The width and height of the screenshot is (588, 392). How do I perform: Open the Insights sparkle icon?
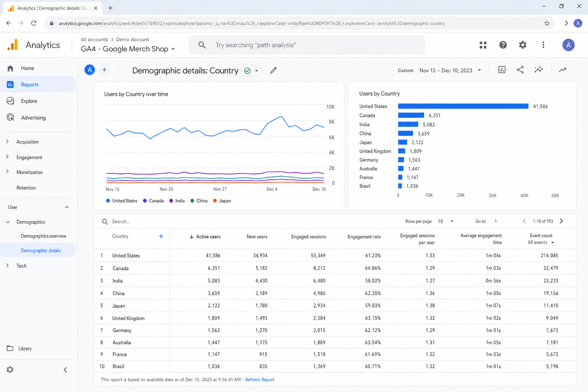pyautogui.click(x=539, y=70)
